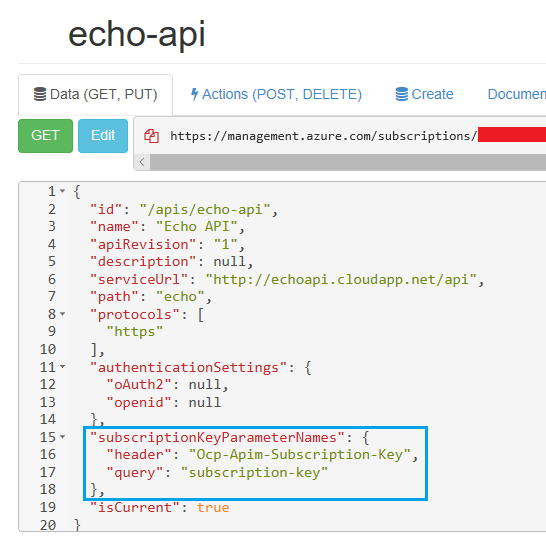The width and height of the screenshot is (546, 543).
Task: Click the blue database Create icon
Action: (x=401, y=94)
